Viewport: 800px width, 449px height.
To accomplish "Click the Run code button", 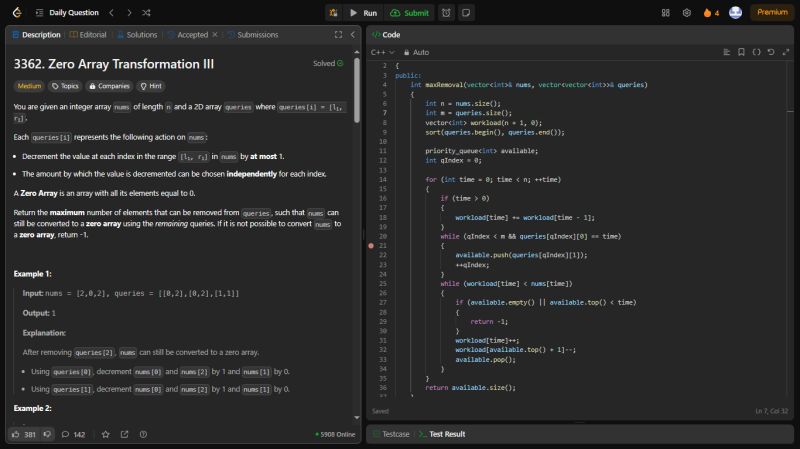I will [x=362, y=13].
